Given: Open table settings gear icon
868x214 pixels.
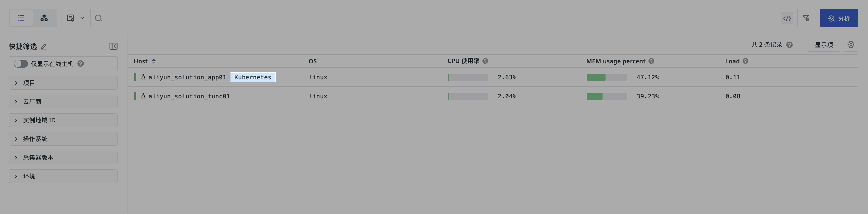Looking at the screenshot, I should point(851,44).
